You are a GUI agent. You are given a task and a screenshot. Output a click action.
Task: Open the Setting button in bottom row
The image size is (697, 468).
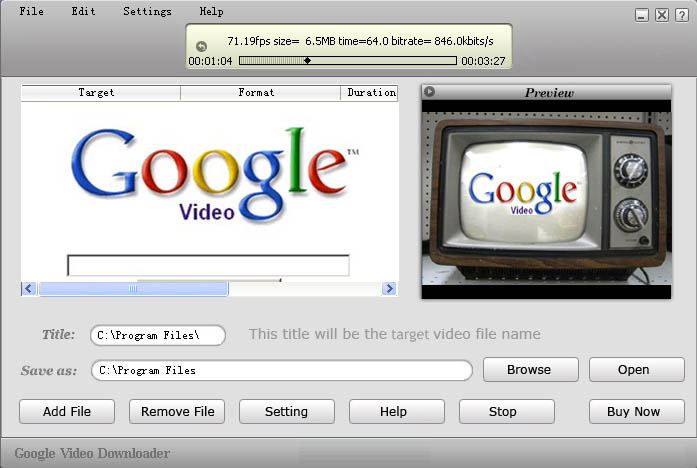(x=286, y=411)
